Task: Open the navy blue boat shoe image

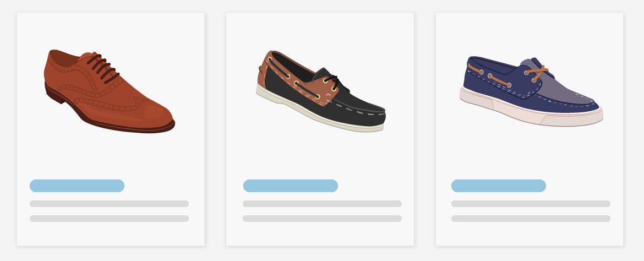Action: tap(531, 91)
